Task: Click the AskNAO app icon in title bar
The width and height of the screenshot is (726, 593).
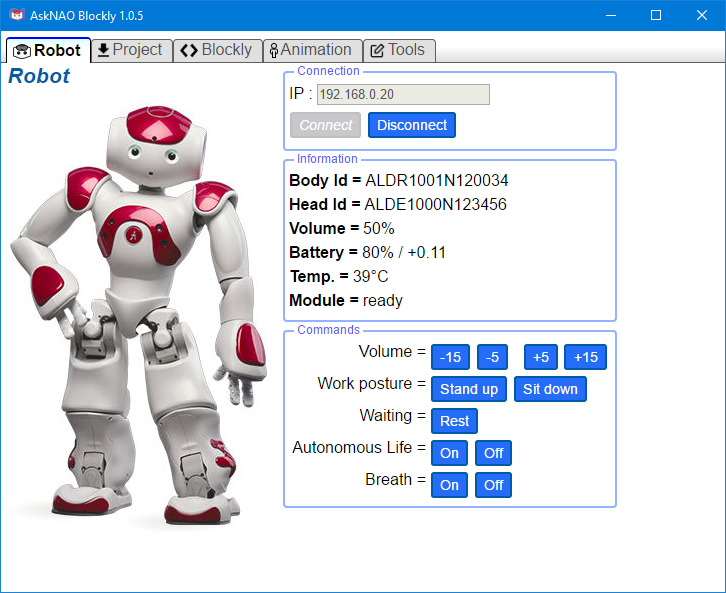Action: pyautogui.click(x=16, y=15)
